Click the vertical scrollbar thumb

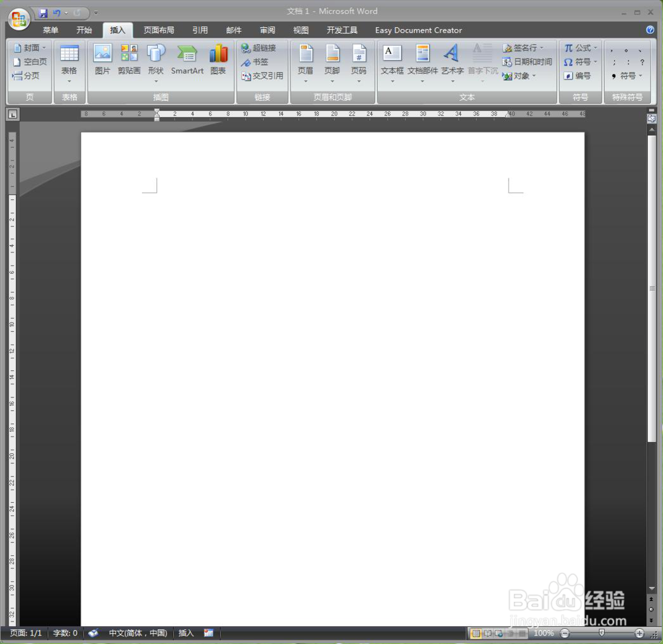652,289
